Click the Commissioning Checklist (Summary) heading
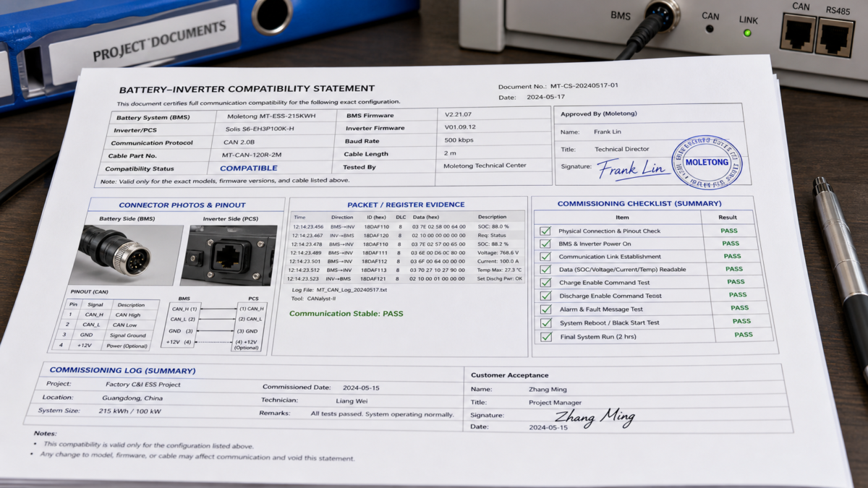868x488 pixels. (x=639, y=204)
